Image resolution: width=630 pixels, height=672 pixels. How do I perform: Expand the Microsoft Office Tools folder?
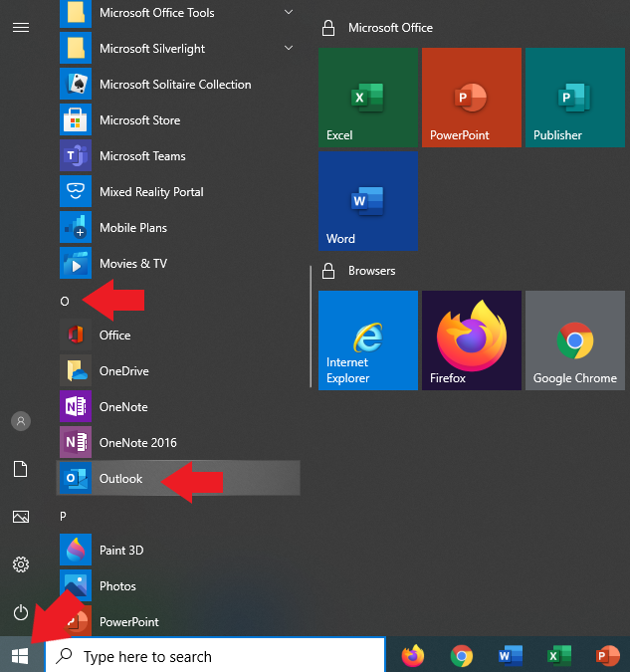point(178,13)
